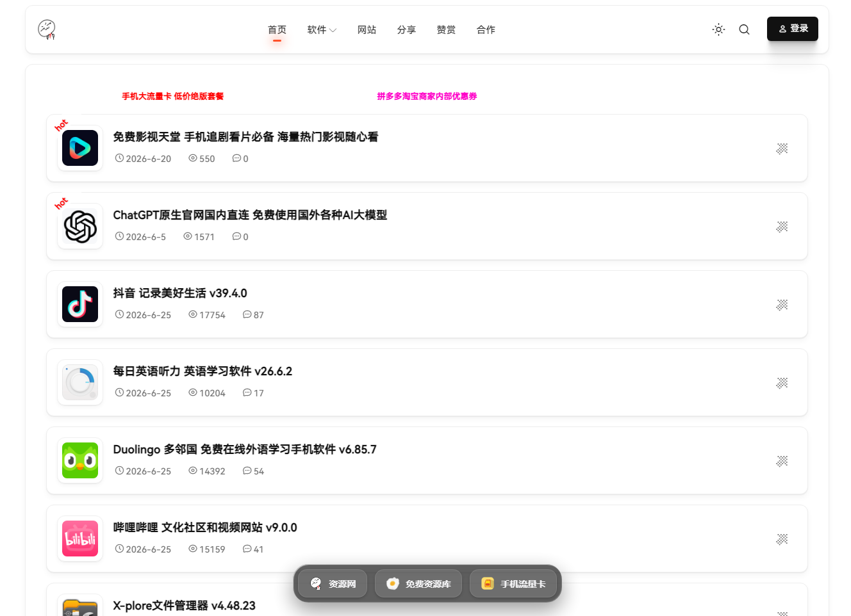The height and width of the screenshot is (616, 851).
Task: Show QR code for 哔哩哔哩 post
Action: click(782, 539)
